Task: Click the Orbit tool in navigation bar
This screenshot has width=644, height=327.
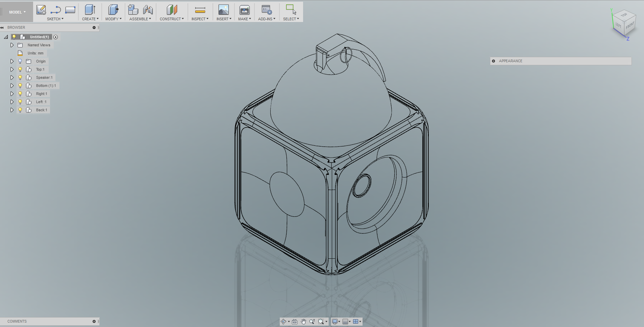Action: click(283, 322)
